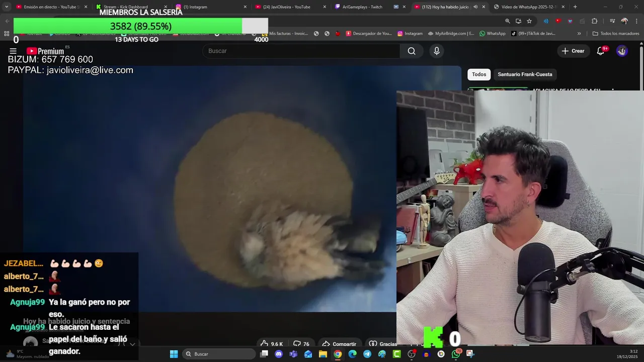Open the Windows Start menu
This screenshot has height=362, width=644.
[174, 354]
